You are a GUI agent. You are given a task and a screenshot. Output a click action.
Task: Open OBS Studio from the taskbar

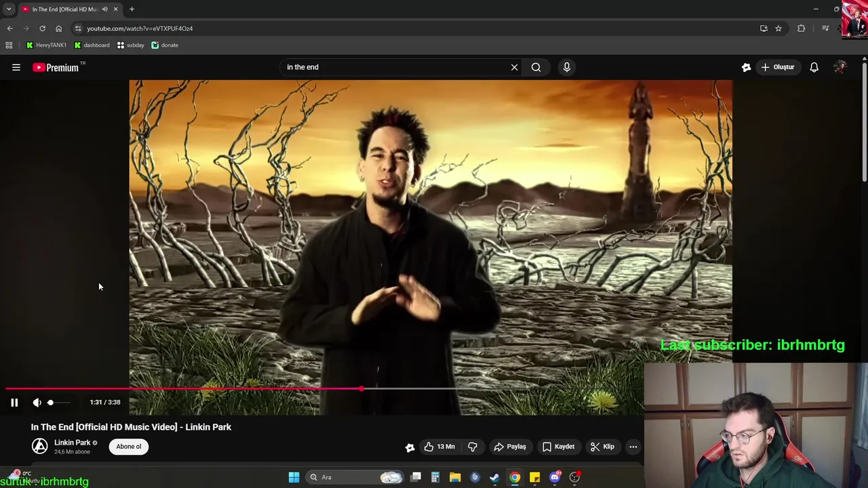coord(574,477)
